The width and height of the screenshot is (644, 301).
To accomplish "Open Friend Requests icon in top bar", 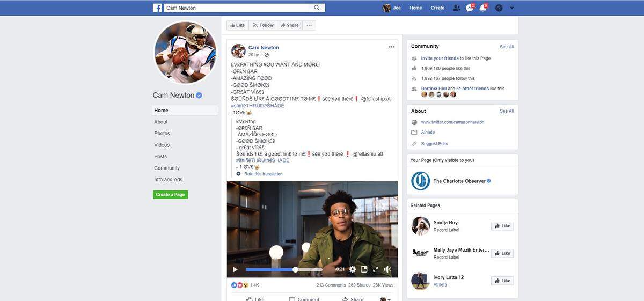I will coord(457,8).
